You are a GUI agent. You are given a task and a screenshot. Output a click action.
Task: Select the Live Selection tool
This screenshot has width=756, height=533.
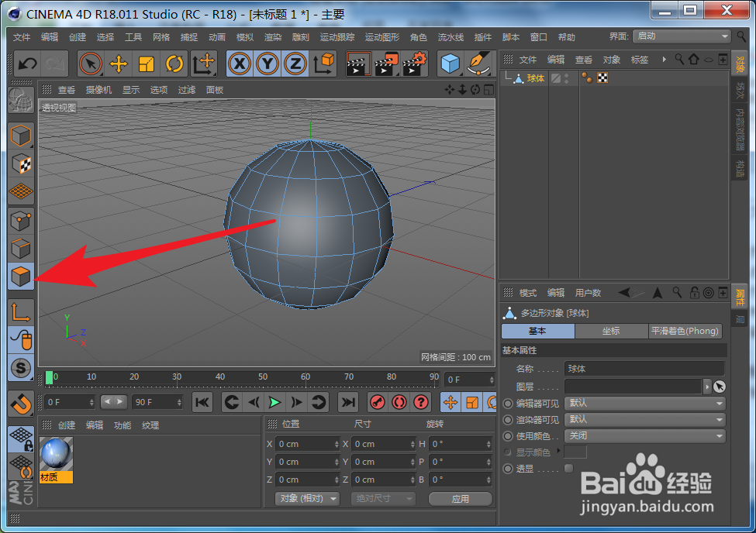coord(90,64)
